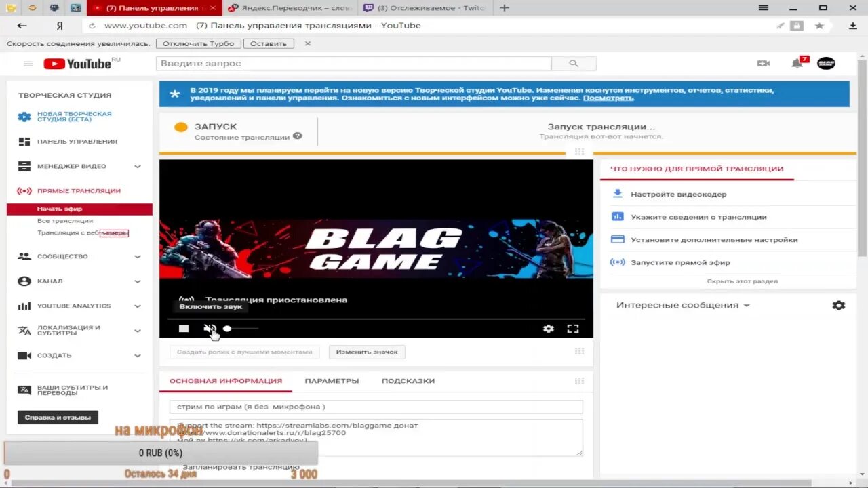Image resolution: width=868 pixels, height=488 pixels.
Task: Enter fullscreen in the preview player
Action: pos(573,329)
